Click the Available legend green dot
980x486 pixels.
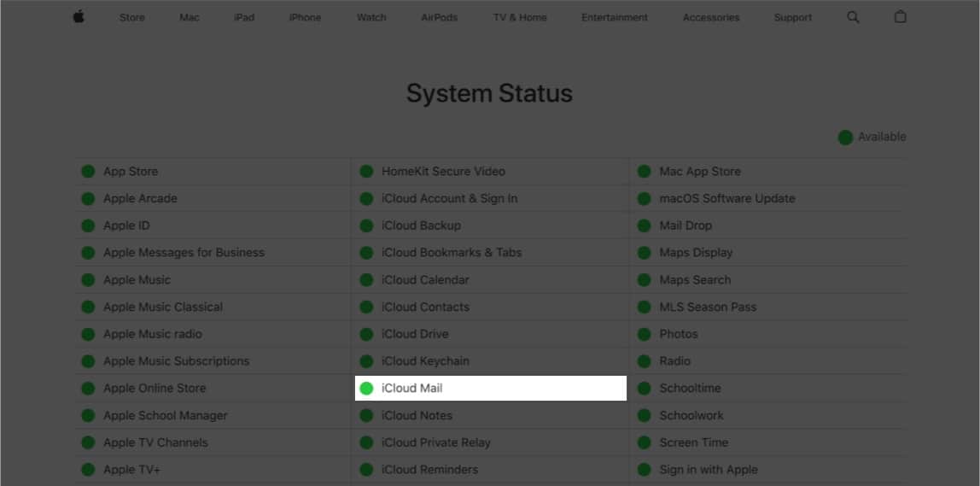845,138
